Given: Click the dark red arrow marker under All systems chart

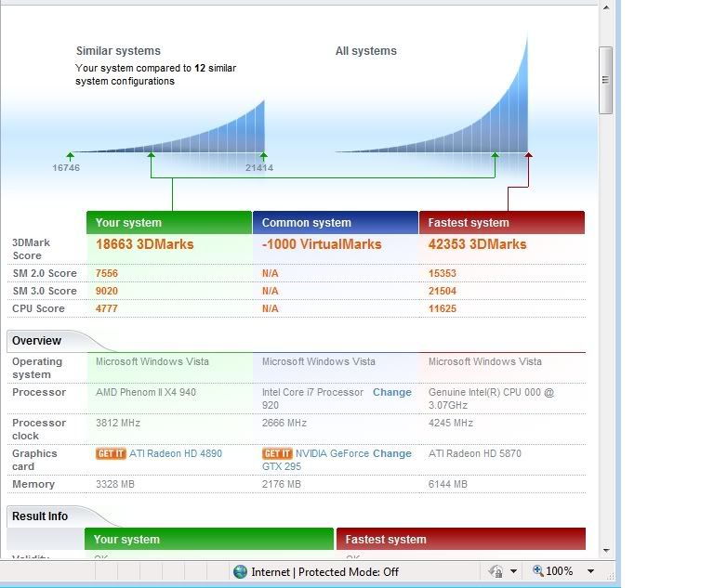Looking at the screenshot, I should pyautogui.click(x=528, y=156).
